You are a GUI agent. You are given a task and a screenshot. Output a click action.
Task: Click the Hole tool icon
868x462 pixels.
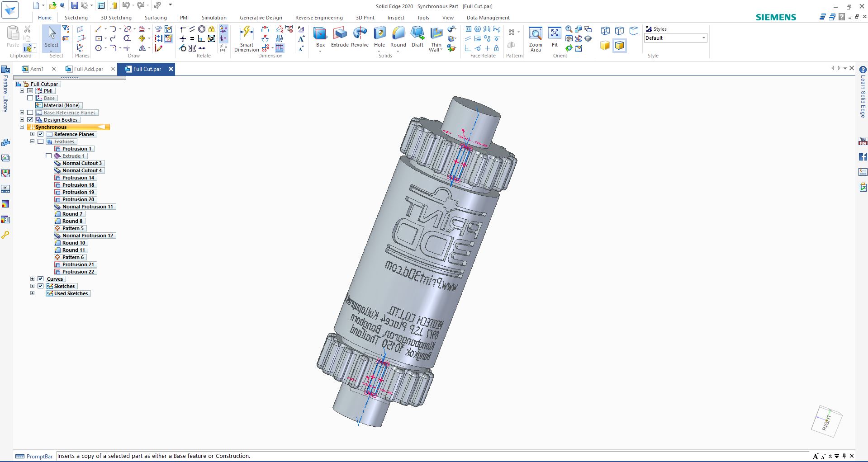[379, 37]
